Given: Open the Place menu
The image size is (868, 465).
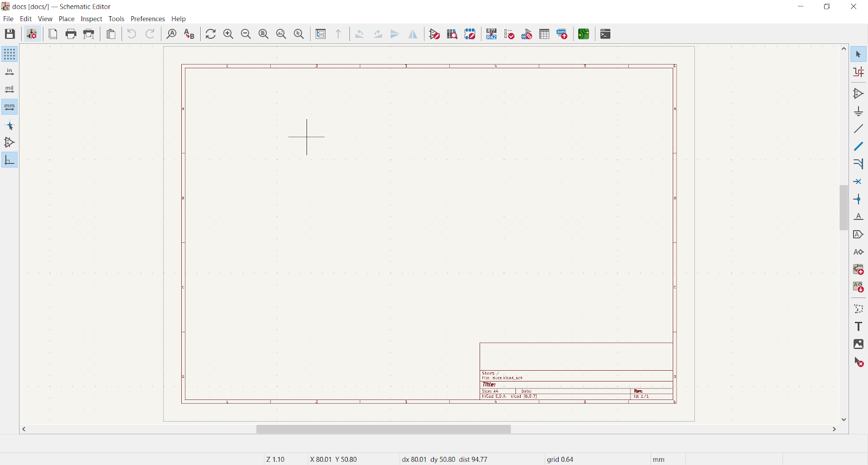Looking at the screenshot, I should coord(66,18).
